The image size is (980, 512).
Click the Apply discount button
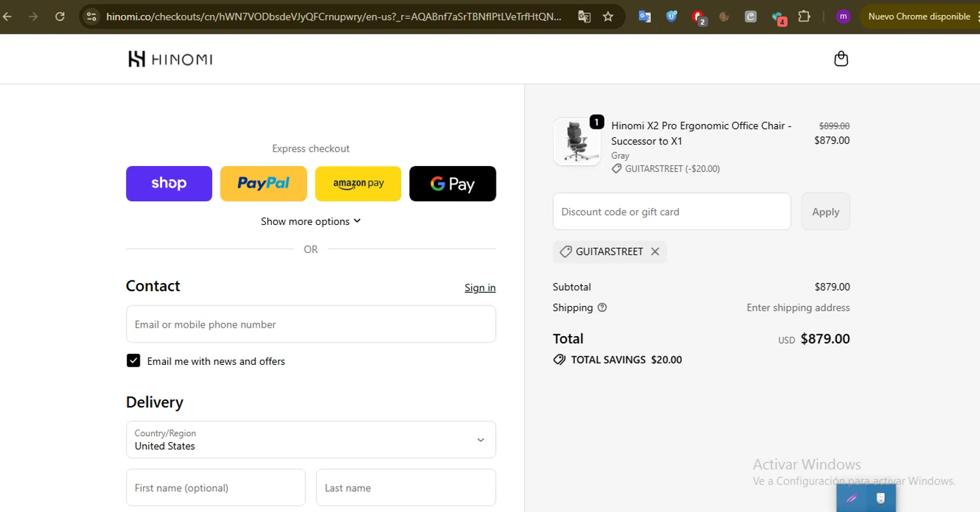826,211
